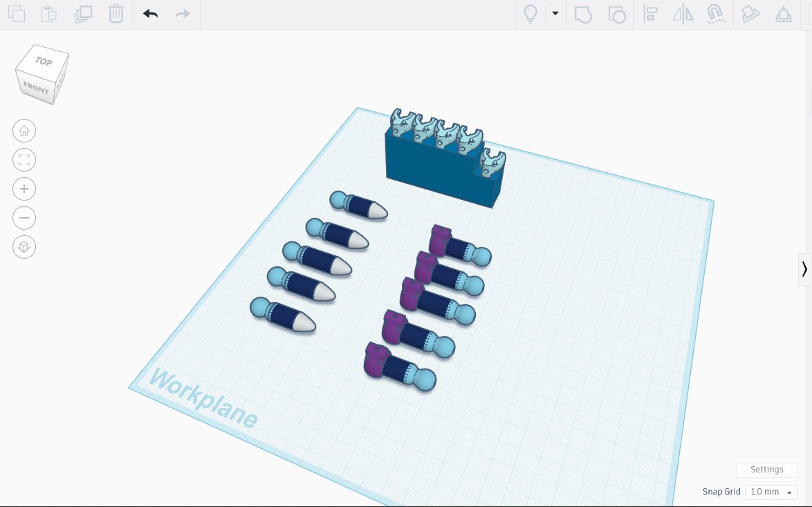This screenshot has height=507, width=812.
Task: Zoom in with the plus button
Action: pyautogui.click(x=24, y=189)
